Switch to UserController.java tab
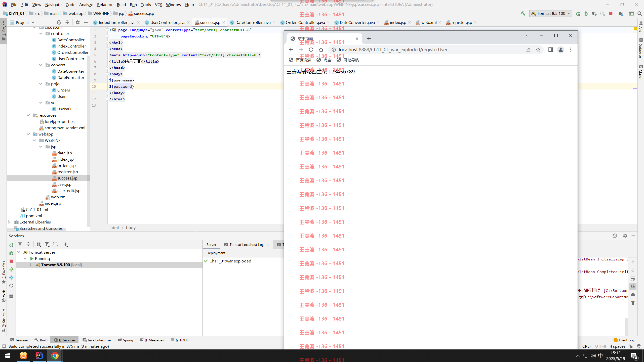Image resolution: width=644 pixels, height=362 pixels. (x=168, y=22)
